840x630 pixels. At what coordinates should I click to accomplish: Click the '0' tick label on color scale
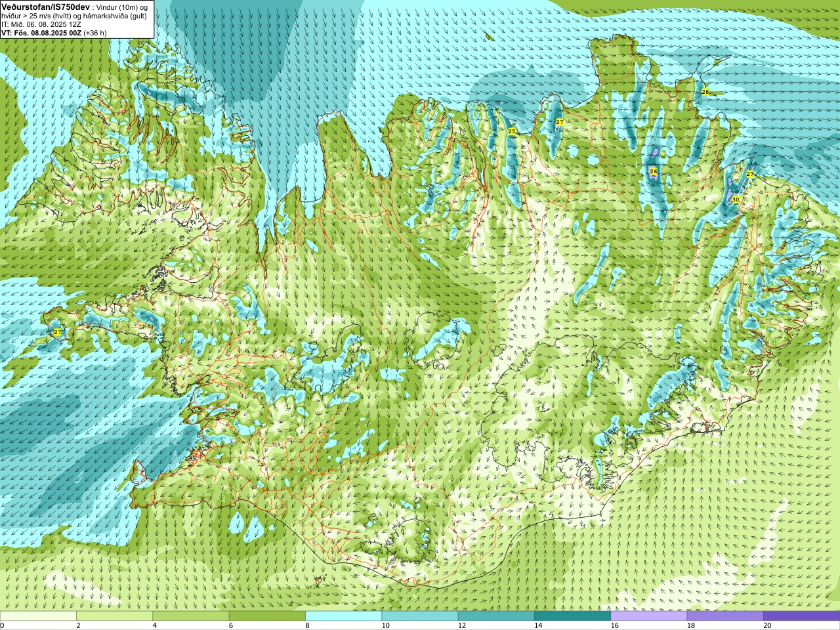(x=3, y=625)
